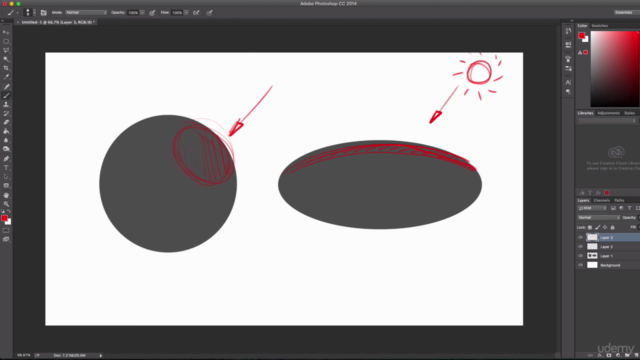
Task: Click foreground color swatch in toolbox
Action: 4,218
